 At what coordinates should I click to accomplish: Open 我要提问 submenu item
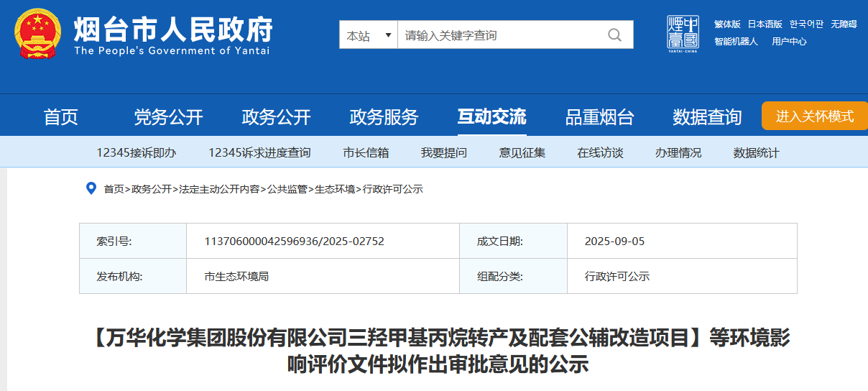[444, 152]
